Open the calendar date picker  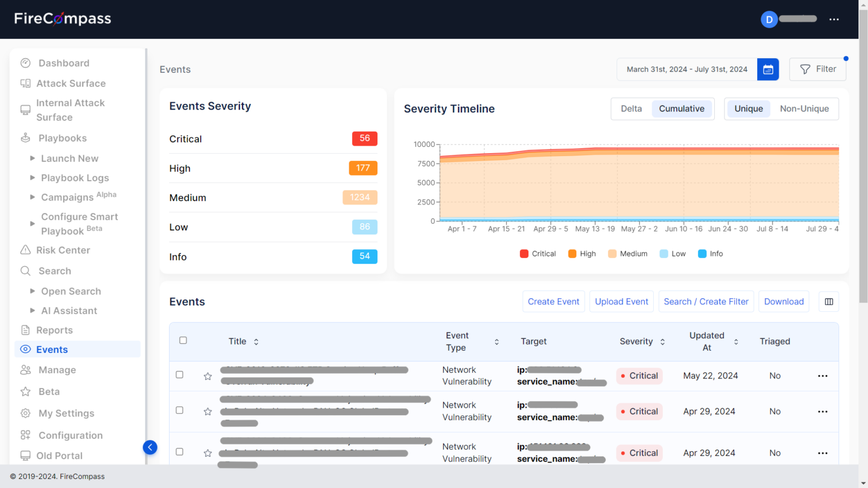767,69
